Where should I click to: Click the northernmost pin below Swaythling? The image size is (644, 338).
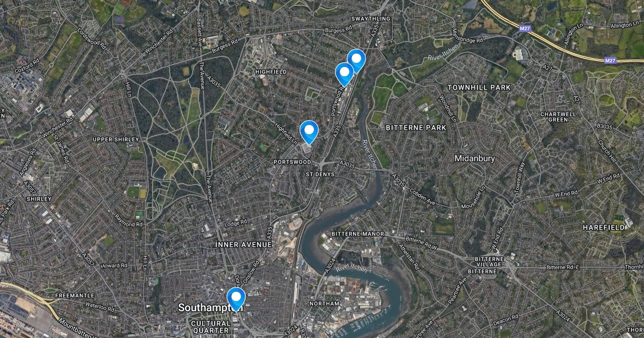tap(356, 61)
